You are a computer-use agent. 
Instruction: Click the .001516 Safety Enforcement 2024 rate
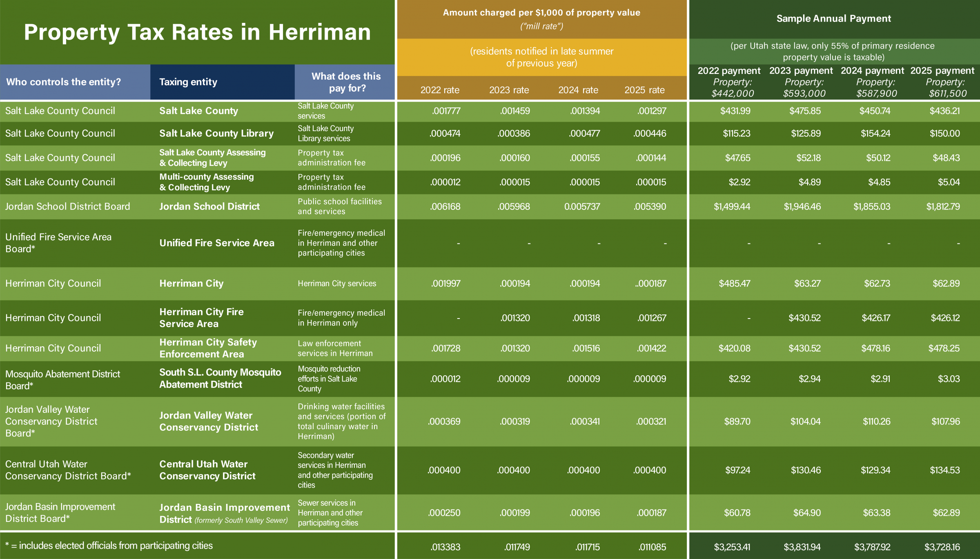click(586, 348)
